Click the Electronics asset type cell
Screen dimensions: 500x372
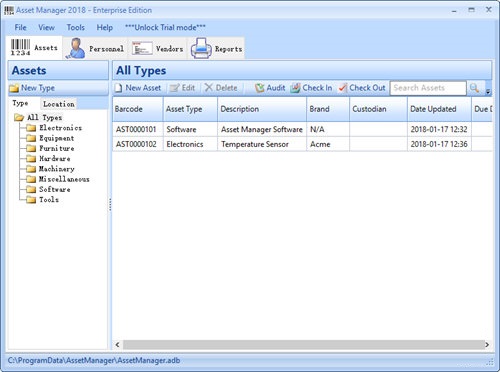(190, 144)
